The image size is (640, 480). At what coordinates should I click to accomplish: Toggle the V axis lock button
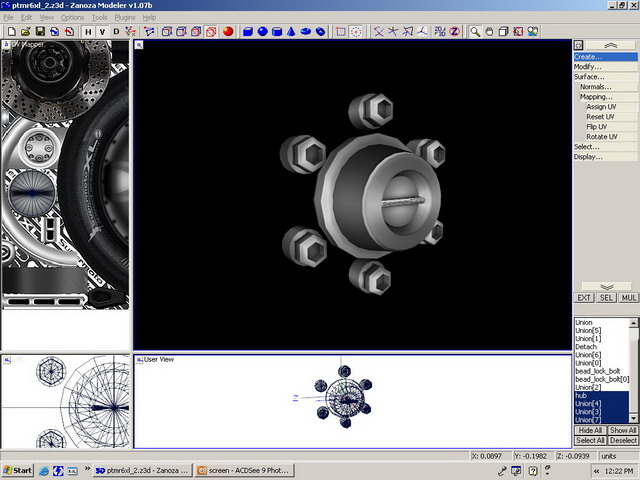102,31
